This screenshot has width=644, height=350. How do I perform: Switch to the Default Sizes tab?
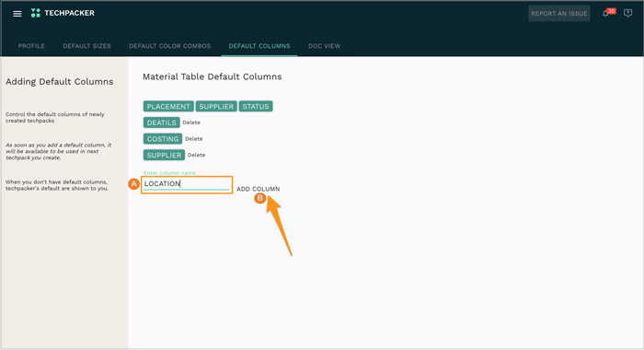86,46
